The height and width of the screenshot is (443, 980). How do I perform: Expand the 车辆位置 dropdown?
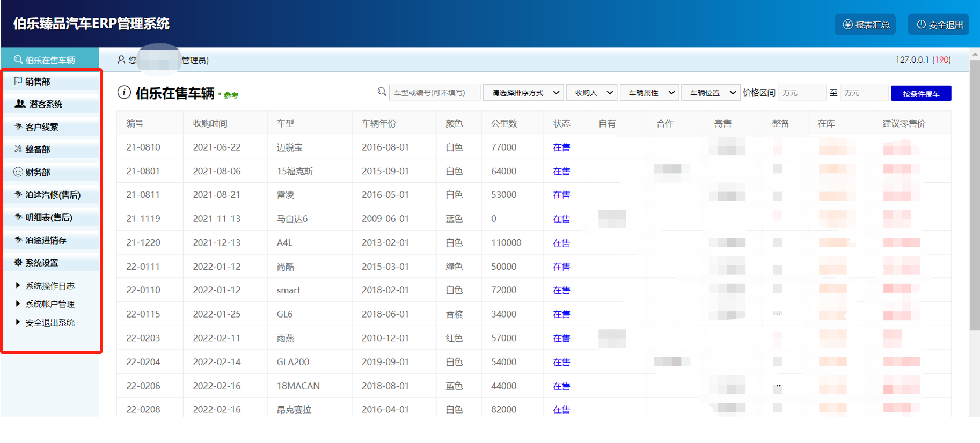pos(711,93)
